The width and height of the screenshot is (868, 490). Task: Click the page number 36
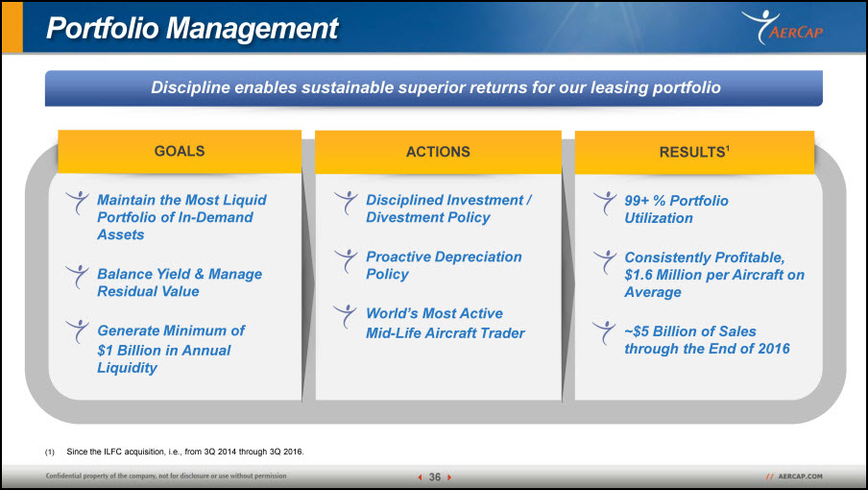click(x=435, y=478)
